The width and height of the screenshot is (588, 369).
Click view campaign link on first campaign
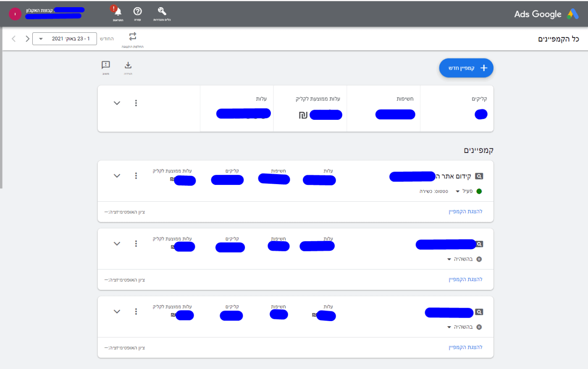click(465, 211)
